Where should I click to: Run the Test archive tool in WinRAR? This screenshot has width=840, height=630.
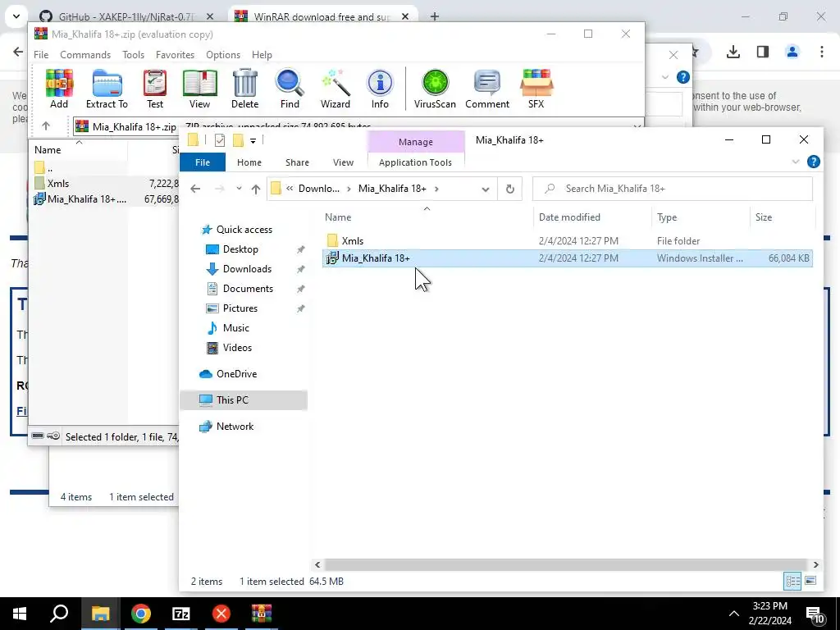155,89
